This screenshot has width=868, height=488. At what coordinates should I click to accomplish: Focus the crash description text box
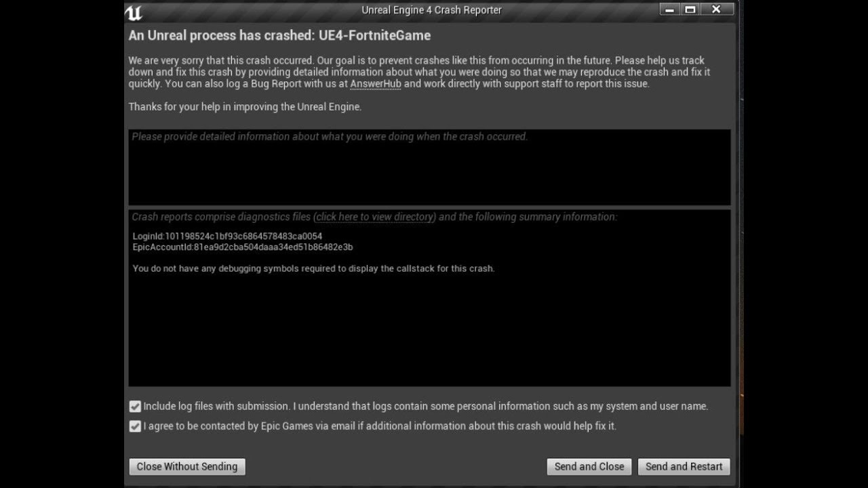click(x=429, y=169)
